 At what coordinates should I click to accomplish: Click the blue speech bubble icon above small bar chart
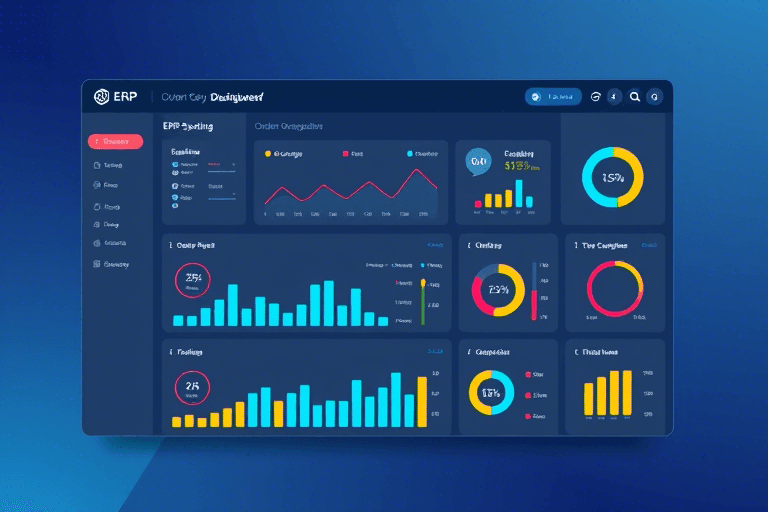click(479, 161)
